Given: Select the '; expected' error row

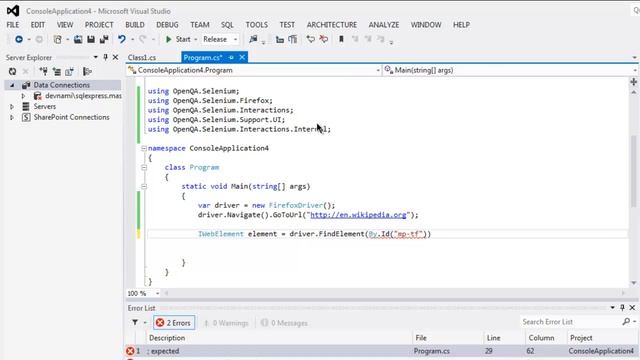Looking at the screenshot, I should (x=381, y=351).
